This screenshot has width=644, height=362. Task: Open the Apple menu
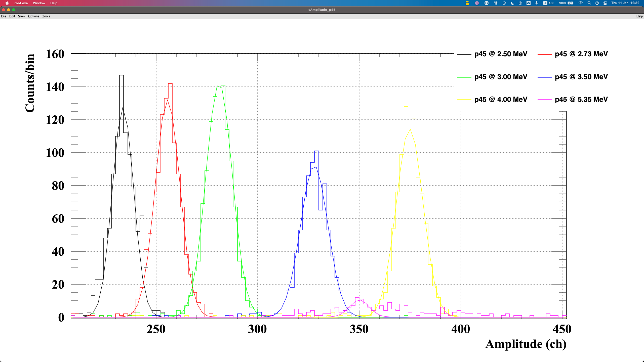(x=7, y=3)
